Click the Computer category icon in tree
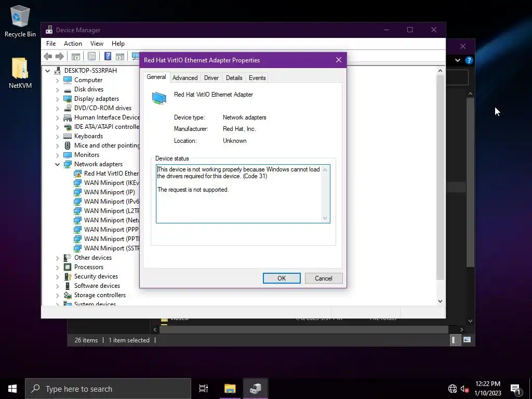This screenshot has width=532, height=399. point(68,80)
